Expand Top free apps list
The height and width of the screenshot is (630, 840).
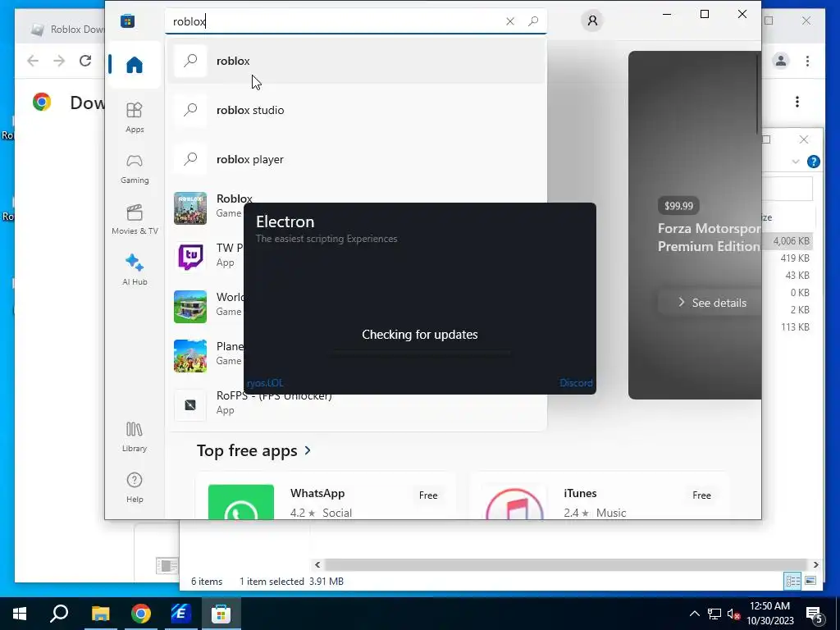click(x=253, y=450)
